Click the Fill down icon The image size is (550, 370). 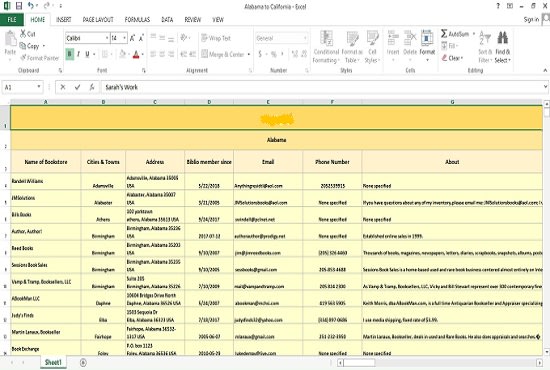click(444, 46)
